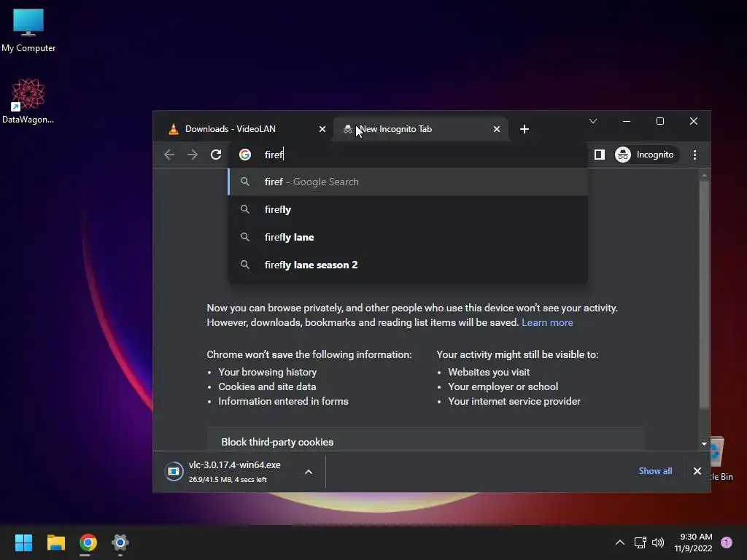Select the 'firefly lane' suggestion
Image resolution: width=747 pixels, height=560 pixels.
tap(408, 237)
